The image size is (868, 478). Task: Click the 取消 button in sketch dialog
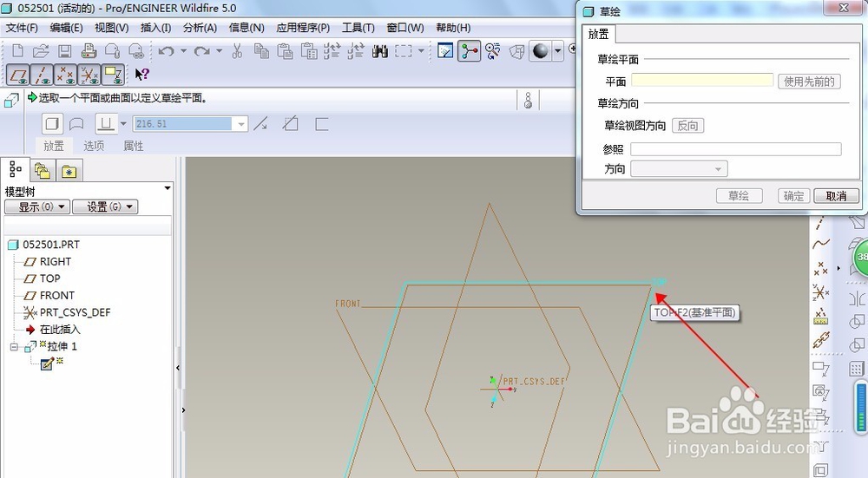coord(836,196)
